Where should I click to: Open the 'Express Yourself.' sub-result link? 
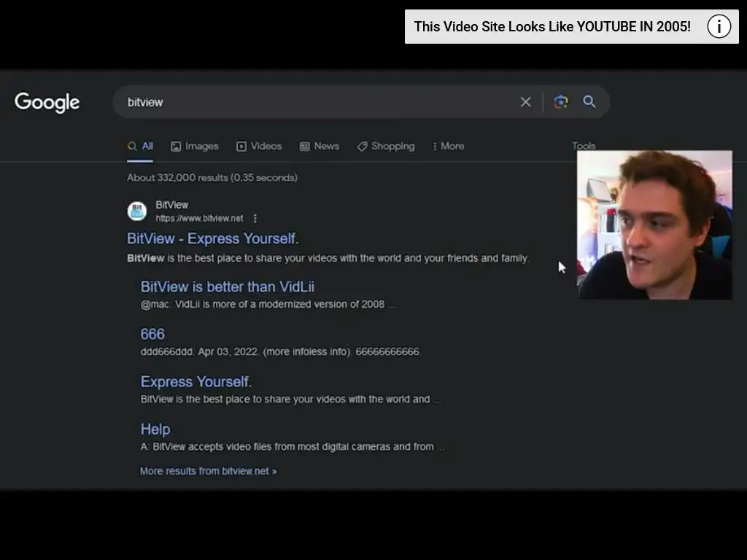[196, 381]
